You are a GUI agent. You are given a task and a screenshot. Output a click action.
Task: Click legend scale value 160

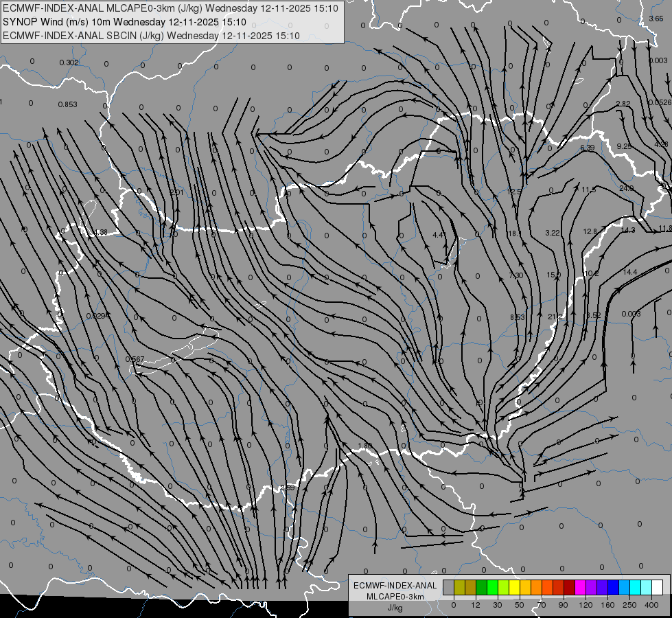(607, 605)
